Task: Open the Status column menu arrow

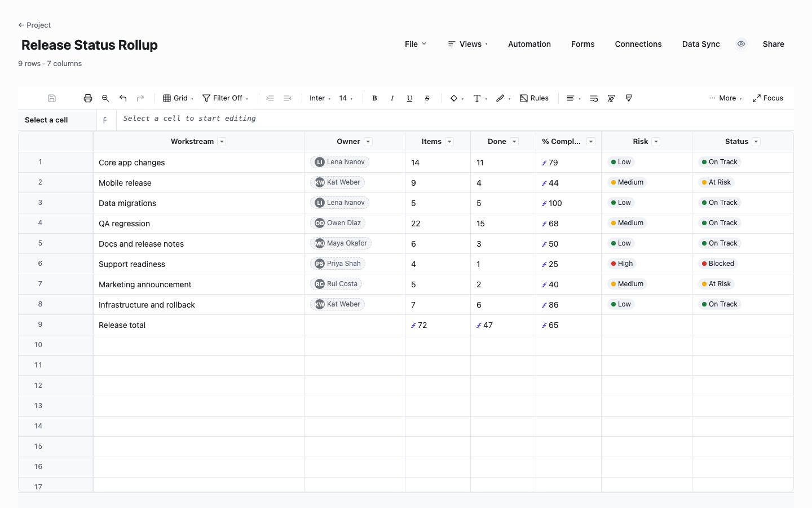Action: [757, 142]
